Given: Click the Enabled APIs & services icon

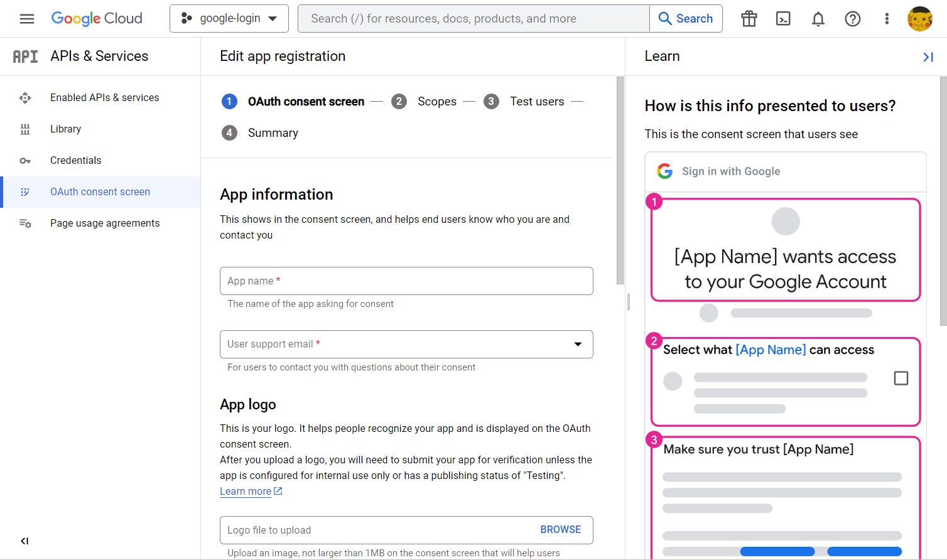Looking at the screenshot, I should tap(25, 98).
